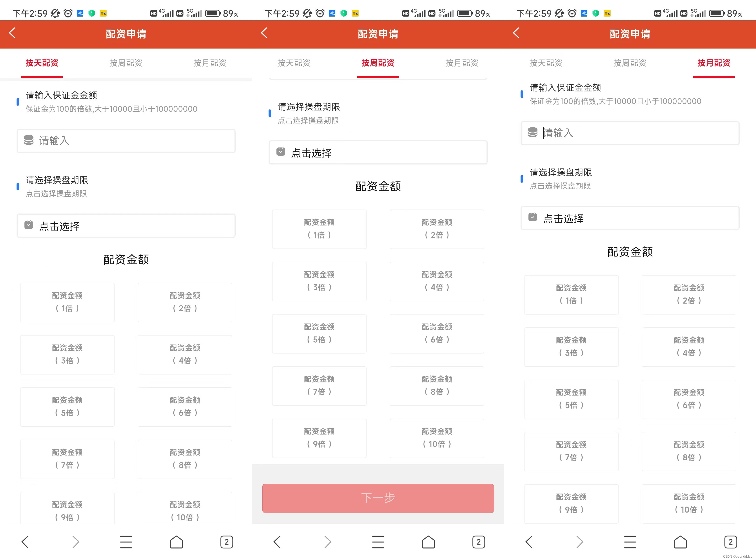Viewport: 756px width, 560px height.
Task: Select 配资金额 9倍 card in middle screen
Action: (319, 438)
